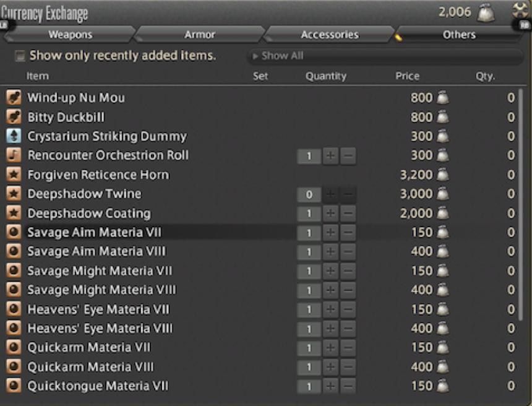
Task: Click the 3,200 price of Forgiven Reticence Horn
Action: (416, 175)
